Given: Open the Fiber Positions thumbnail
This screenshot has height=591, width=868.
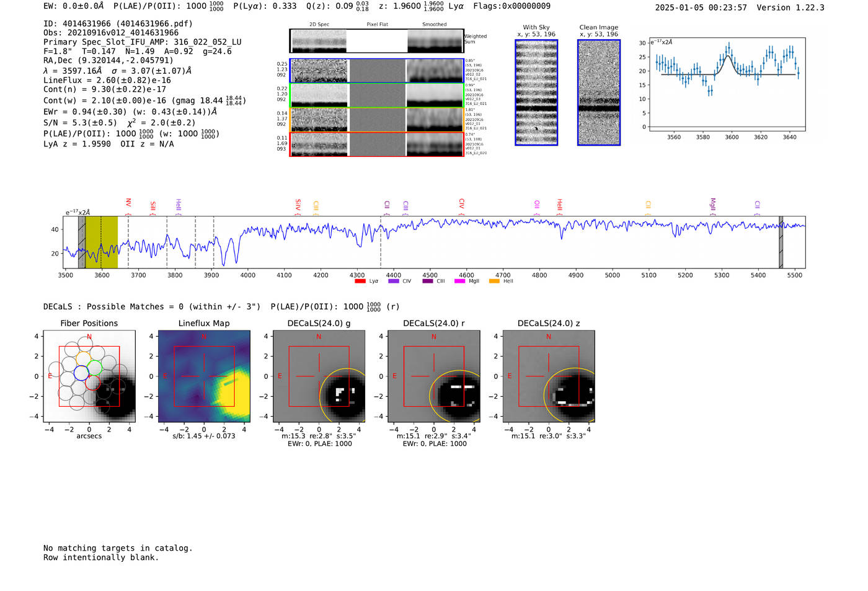Looking at the screenshot, I should [x=89, y=376].
